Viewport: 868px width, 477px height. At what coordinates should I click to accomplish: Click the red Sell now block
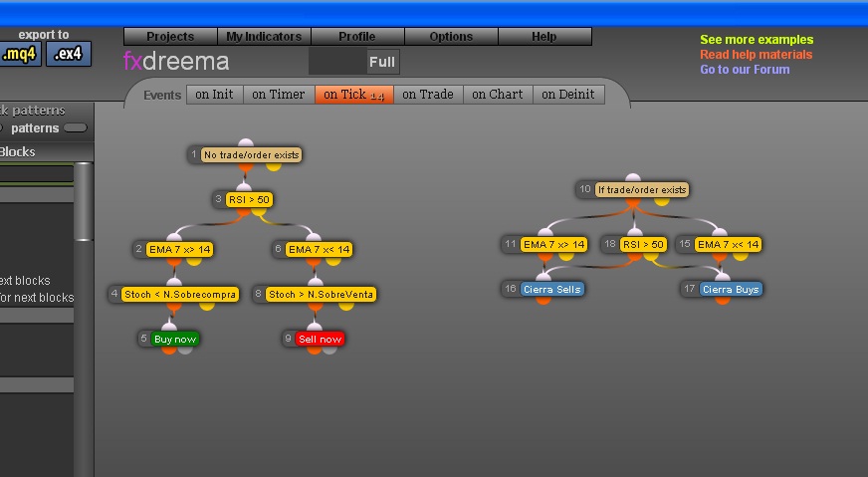click(320, 339)
